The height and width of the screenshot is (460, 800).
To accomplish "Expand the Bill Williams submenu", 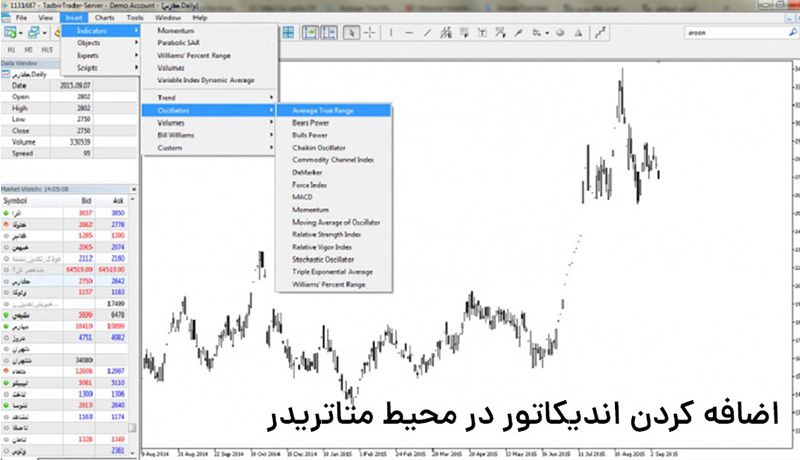I will tap(209, 135).
